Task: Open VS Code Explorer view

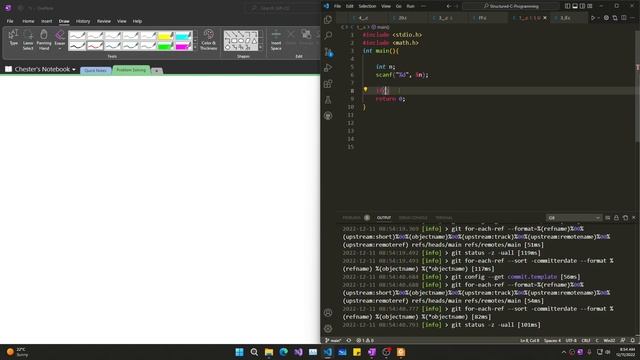Action: pos(328,20)
